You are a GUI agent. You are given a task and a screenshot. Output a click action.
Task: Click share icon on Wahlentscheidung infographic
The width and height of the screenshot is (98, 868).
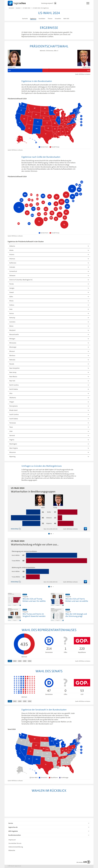[85, 582]
